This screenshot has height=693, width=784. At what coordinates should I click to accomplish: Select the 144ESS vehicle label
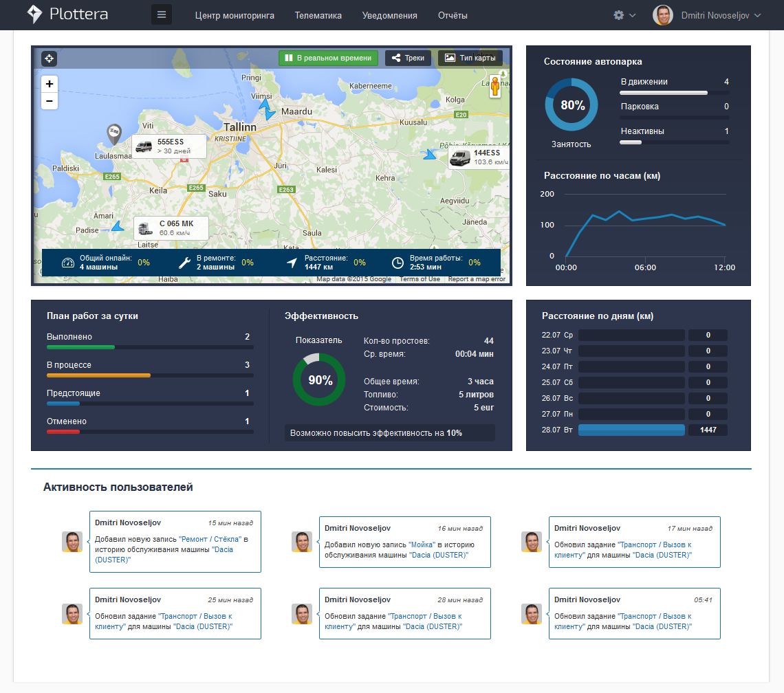coord(479,157)
